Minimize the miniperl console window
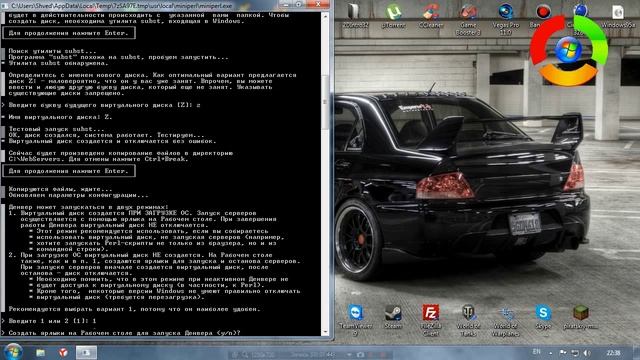The height and width of the screenshot is (360, 640). coord(286,4)
